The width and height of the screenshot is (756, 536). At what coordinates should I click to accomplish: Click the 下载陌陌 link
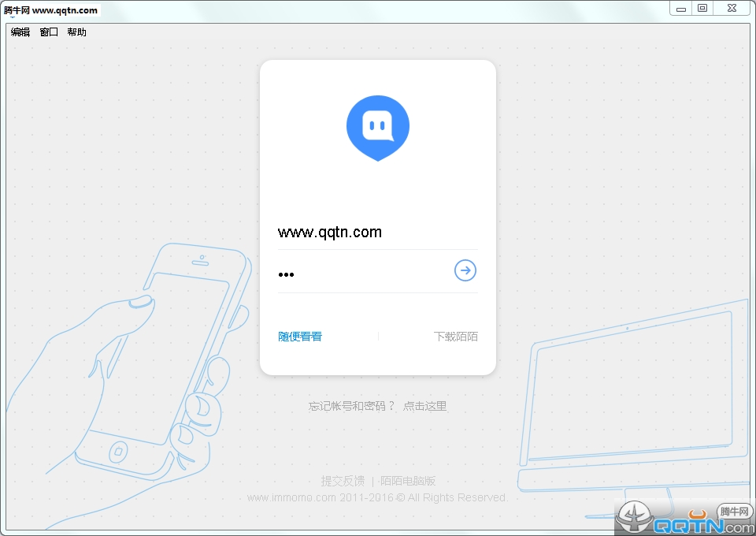pyautogui.click(x=455, y=337)
